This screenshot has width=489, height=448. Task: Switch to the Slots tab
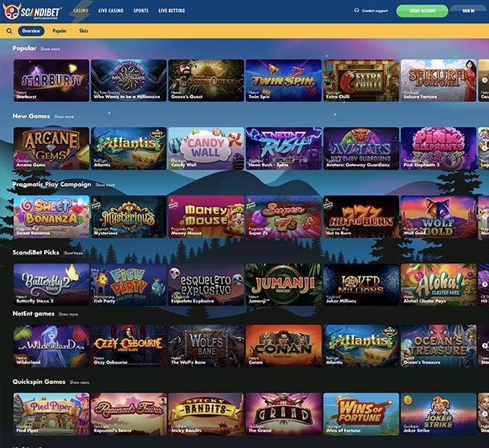84,31
